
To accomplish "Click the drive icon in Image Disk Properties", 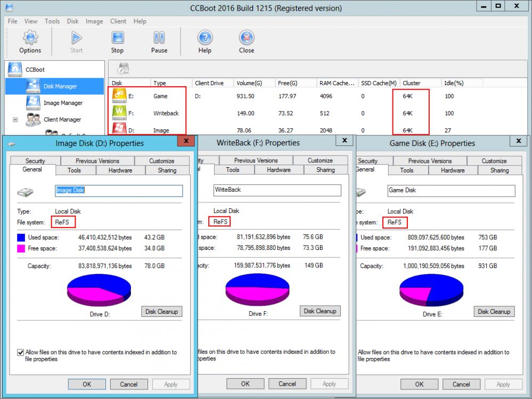I will 25,192.
